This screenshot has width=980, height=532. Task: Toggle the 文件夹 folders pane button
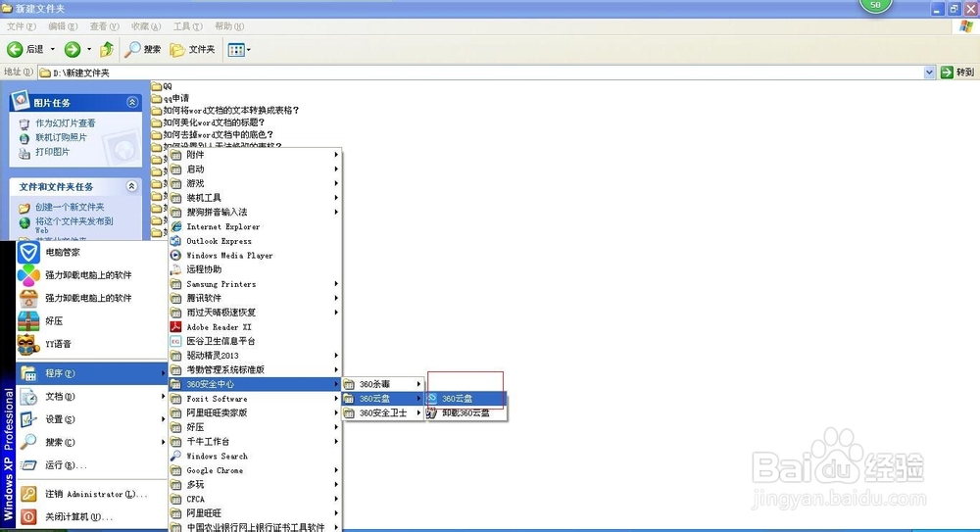pyautogui.click(x=192, y=49)
